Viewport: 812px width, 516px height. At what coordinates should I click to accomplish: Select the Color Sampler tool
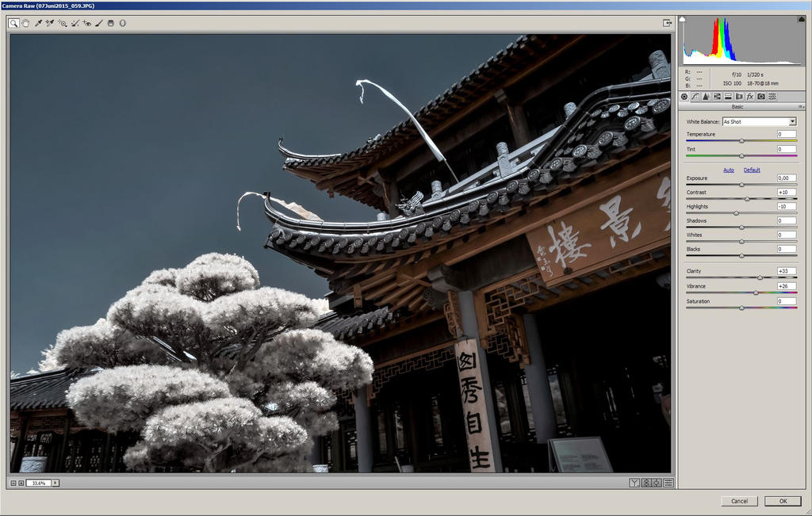point(49,23)
